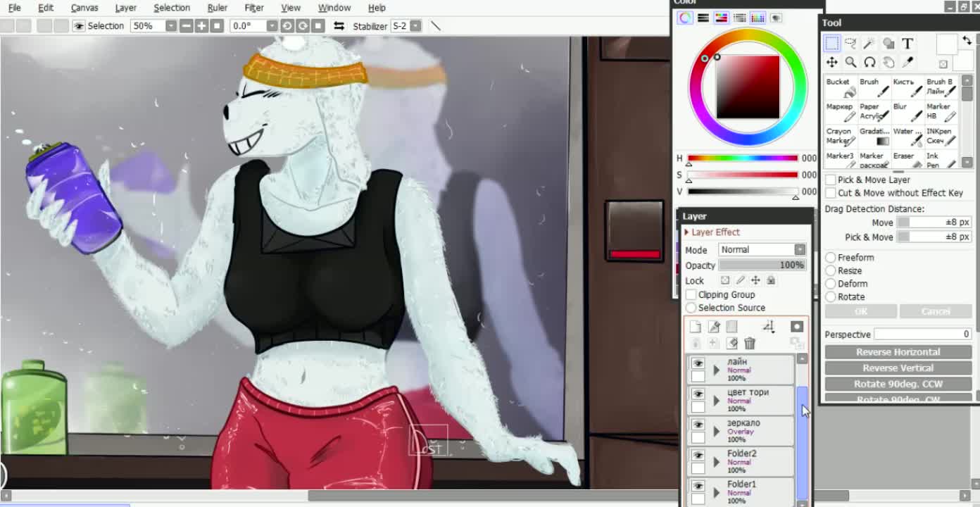Select the Deform transform option
This screenshot has height=507, width=980.
click(831, 284)
